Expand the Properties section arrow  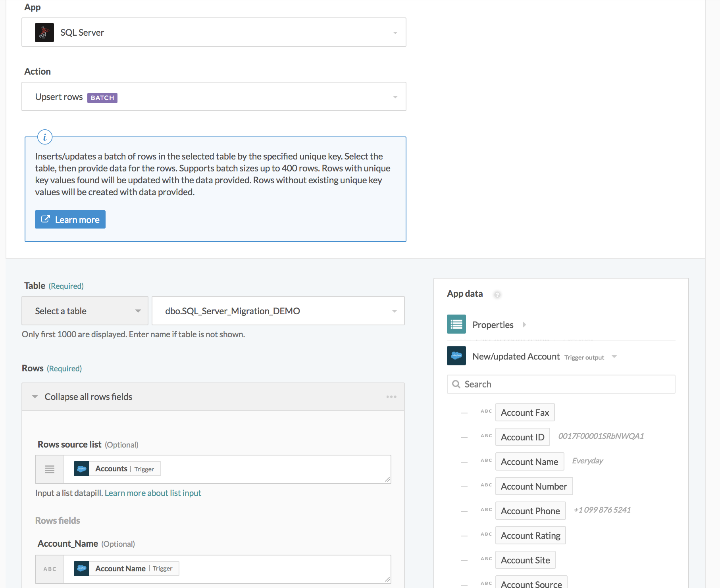(x=524, y=325)
